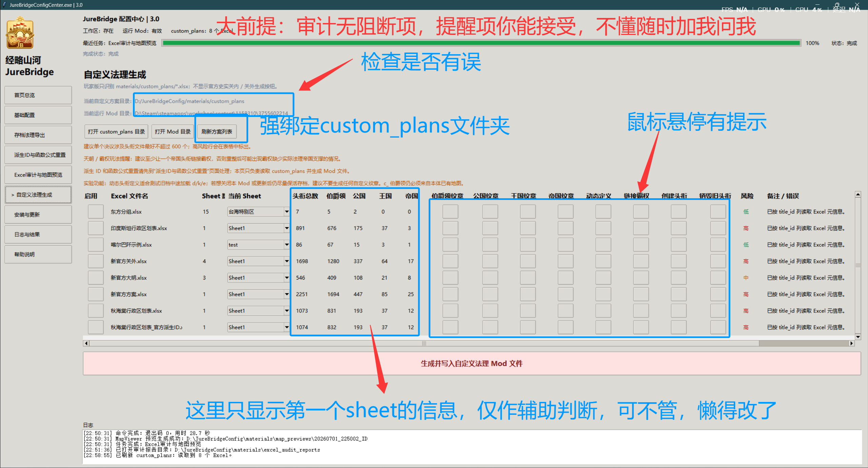Image resolution: width=868 pixels, height=468 pixels.
Task: Enable the 喀尔巴阡示例.xlsx plan checkbox
Action: coord(96,245)
